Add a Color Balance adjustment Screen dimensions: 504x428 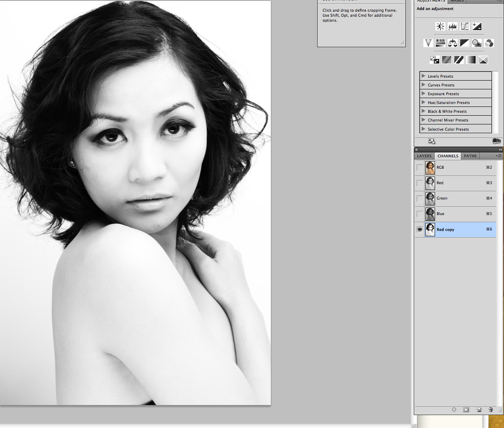click(453, 43)
